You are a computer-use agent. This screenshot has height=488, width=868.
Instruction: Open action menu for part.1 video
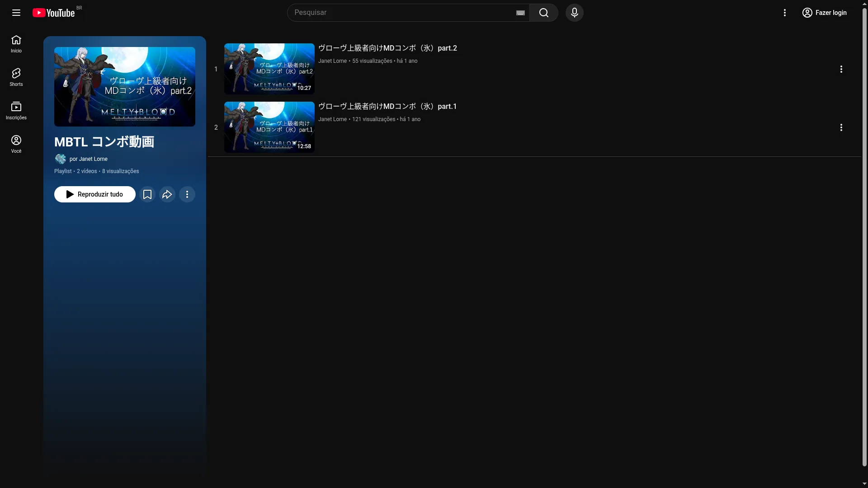click(841, 127)
